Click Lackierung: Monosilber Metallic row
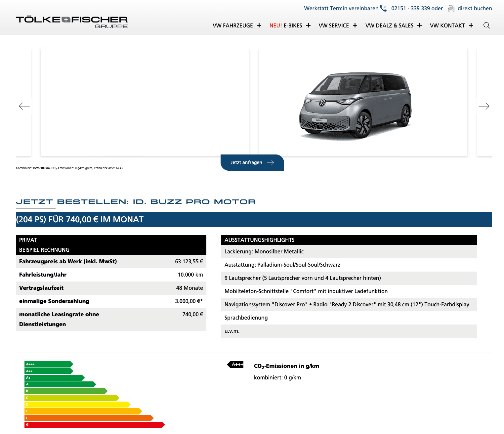504x434 pixels. [349, 252]
